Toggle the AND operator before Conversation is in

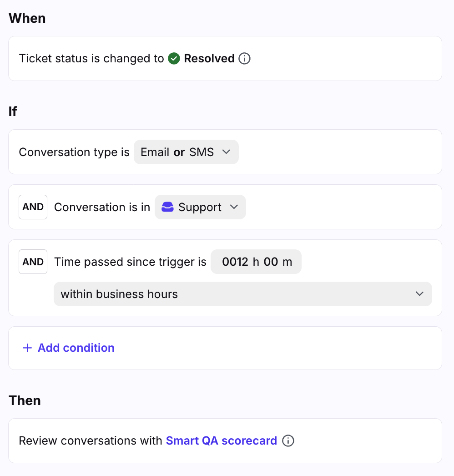click(x=33, y=207)
